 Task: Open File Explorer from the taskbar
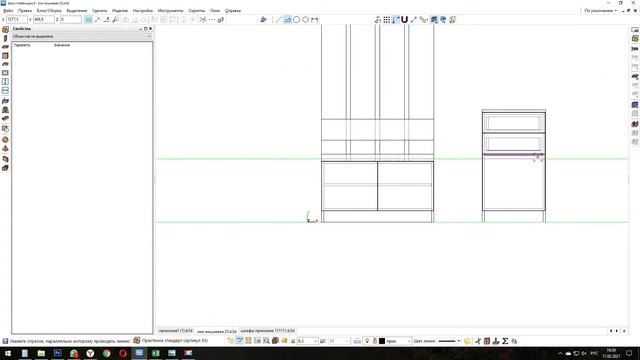[41, 353]
